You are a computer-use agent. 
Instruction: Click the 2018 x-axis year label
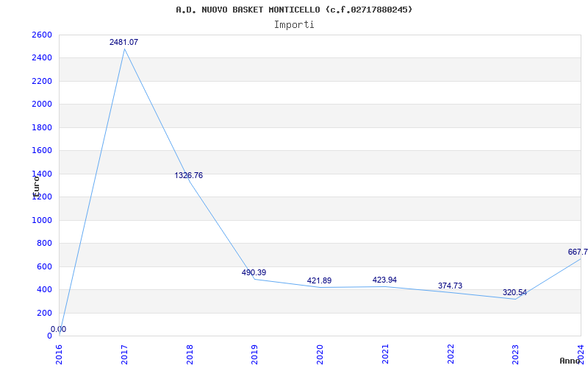coord(190,354)
